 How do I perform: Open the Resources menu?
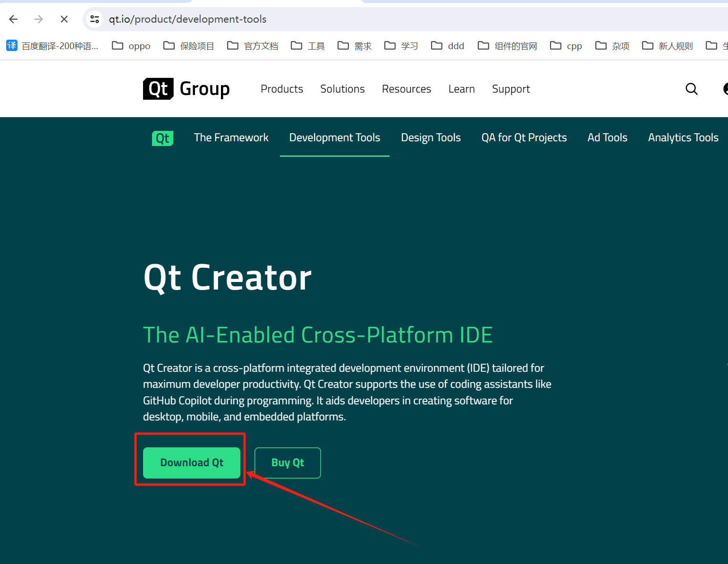[406, 89]
